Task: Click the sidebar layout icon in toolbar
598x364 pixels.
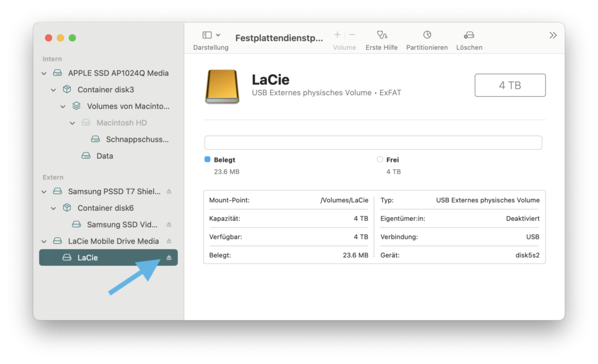Action: point(207,35)
